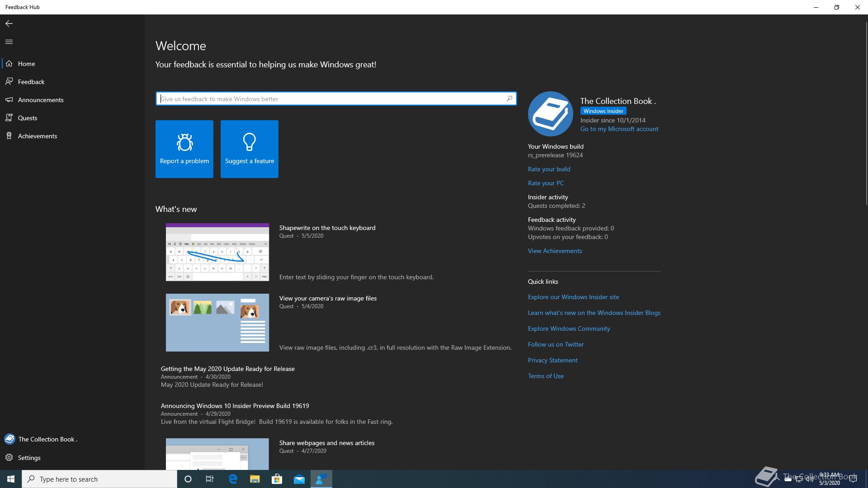Open Settings in sidebar

pyautogui.click(x=72, y=458)
